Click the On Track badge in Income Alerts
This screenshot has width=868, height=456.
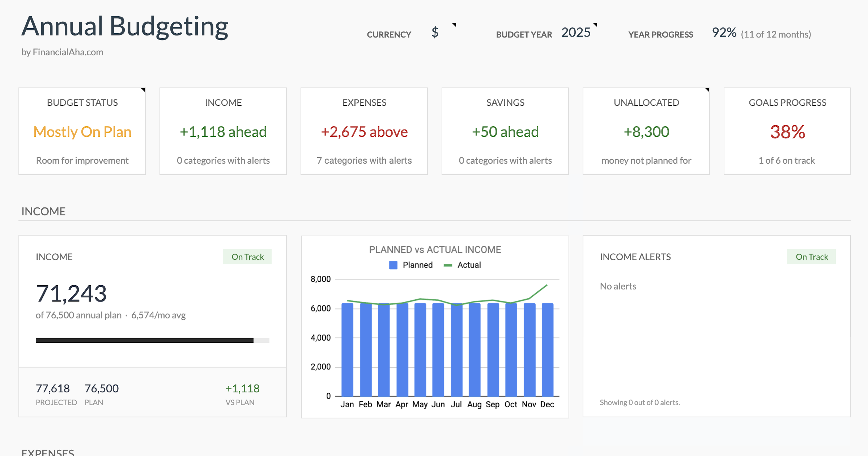(x=812, y=257)
